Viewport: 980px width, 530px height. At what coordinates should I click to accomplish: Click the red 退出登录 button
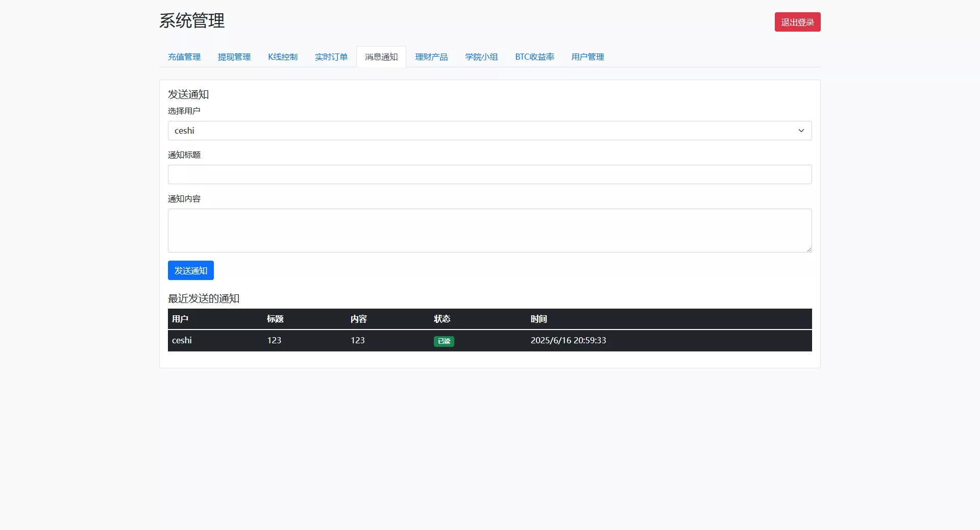click(x=797, y=22)
